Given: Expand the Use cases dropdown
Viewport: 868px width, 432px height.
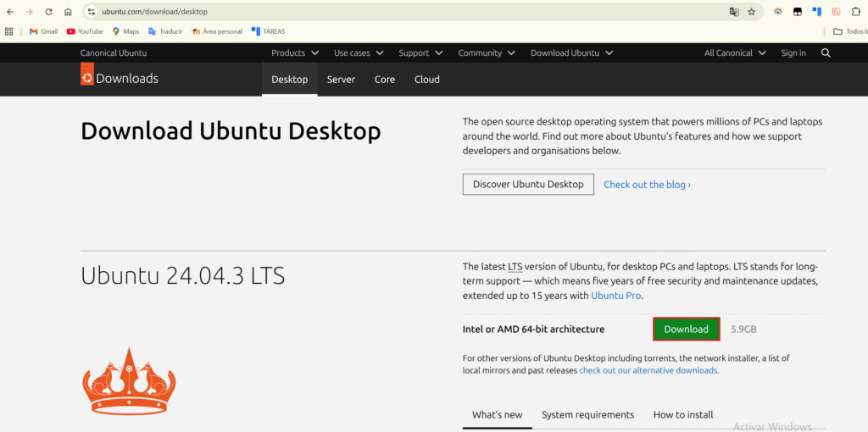Looking at the screenshot, I should click(358, 53).
